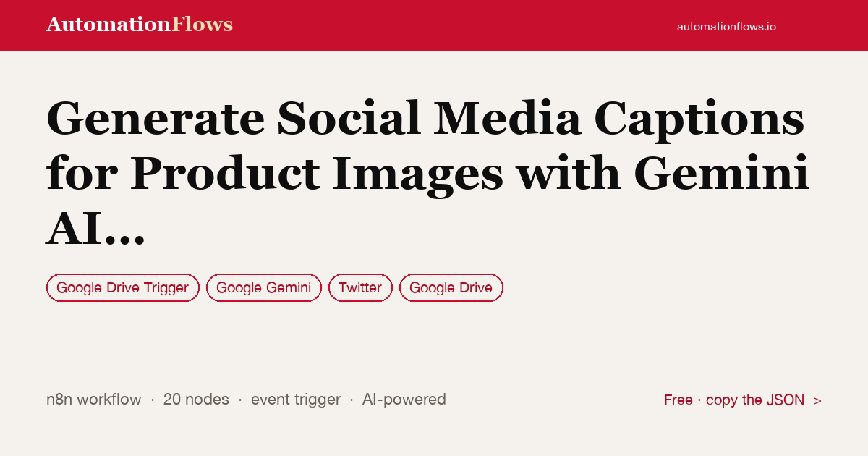This screenshot has width=868, height=456.
Task: Click Free · copy the JSON link
Action: 743,400
